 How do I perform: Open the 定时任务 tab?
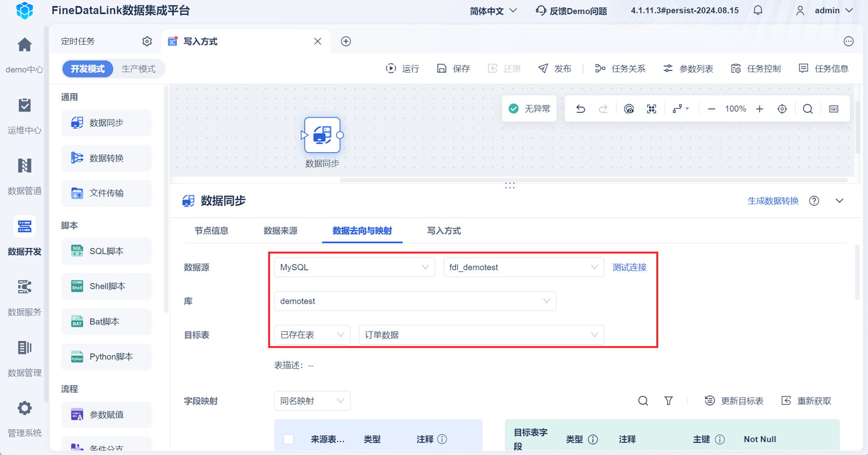(78, 41)
